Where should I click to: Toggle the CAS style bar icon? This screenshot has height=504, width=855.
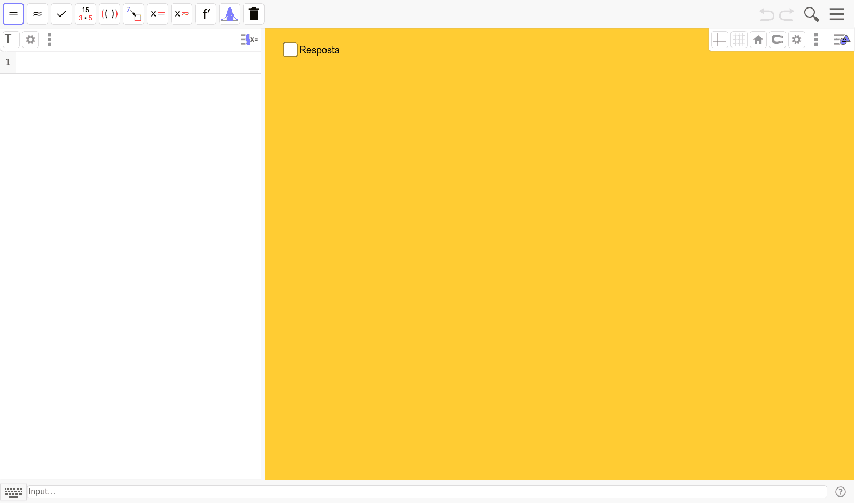coord(249,40)
